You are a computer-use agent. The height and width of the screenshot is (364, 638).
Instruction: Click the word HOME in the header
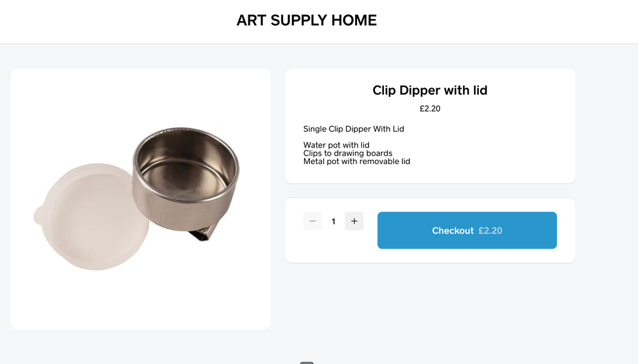354,20
